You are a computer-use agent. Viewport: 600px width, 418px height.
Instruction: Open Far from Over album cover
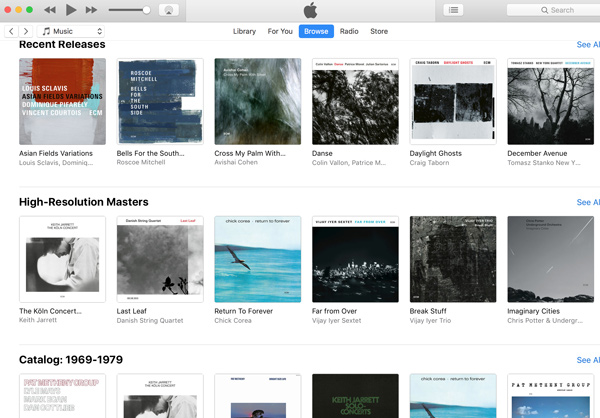(x=355, y=259)
